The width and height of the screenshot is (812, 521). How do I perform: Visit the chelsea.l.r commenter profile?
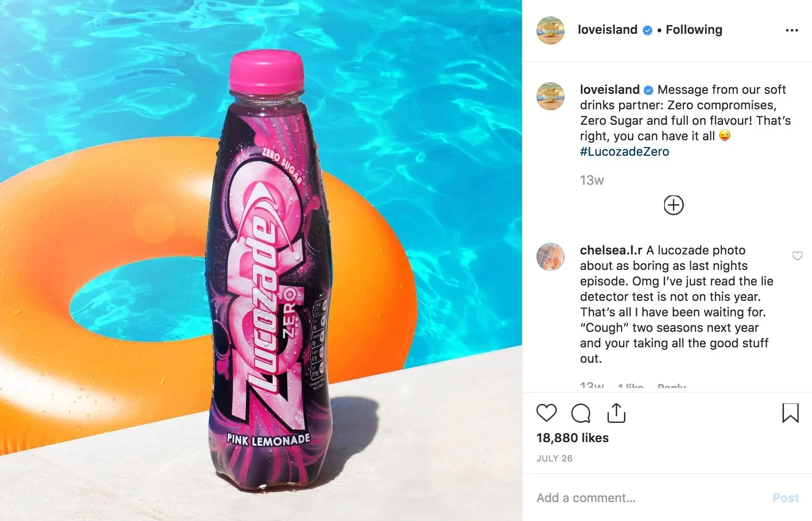[x=611, y=250]
